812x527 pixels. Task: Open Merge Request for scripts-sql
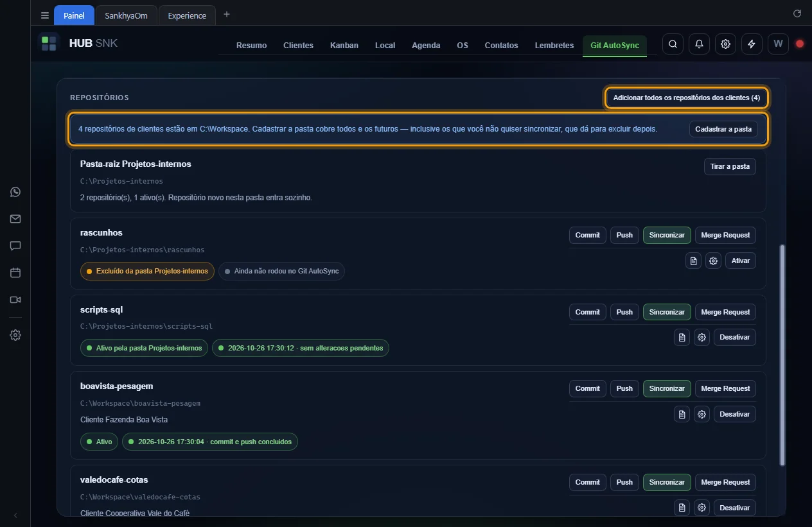click(725, 312)
